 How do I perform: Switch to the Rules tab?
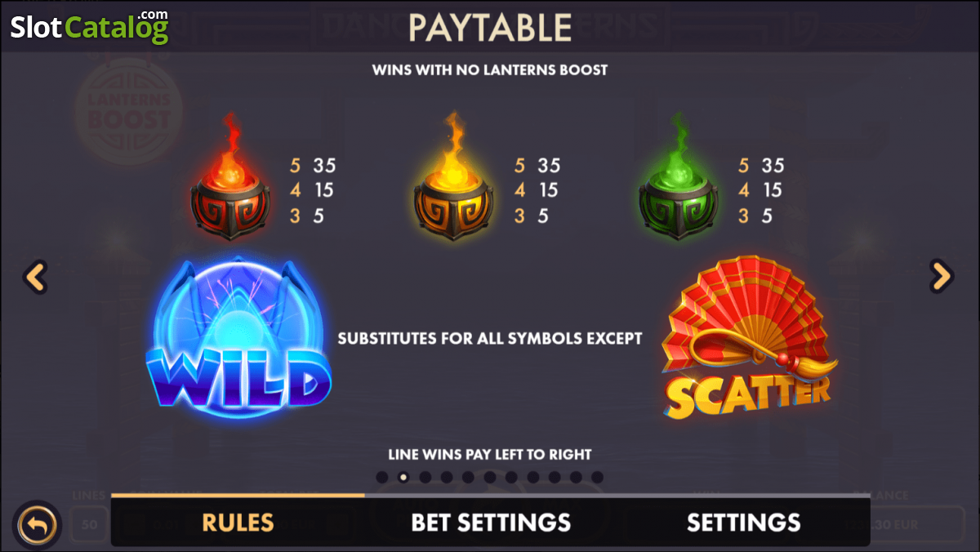coord(238,522)
